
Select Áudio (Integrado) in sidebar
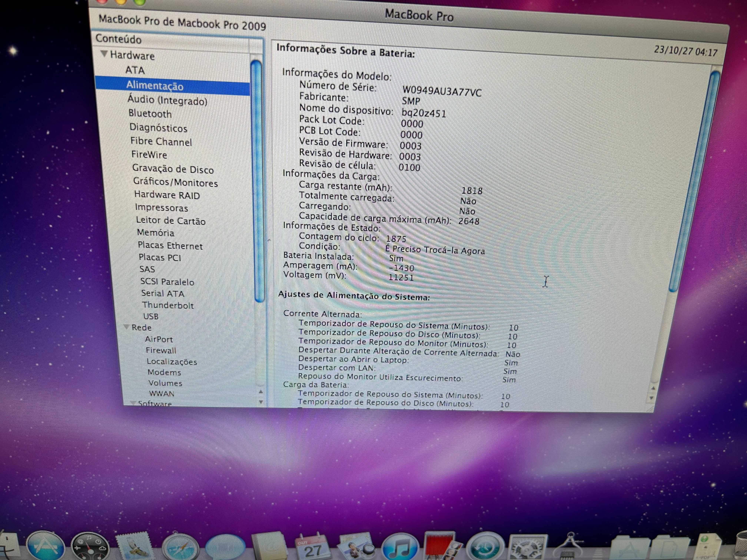167,100
